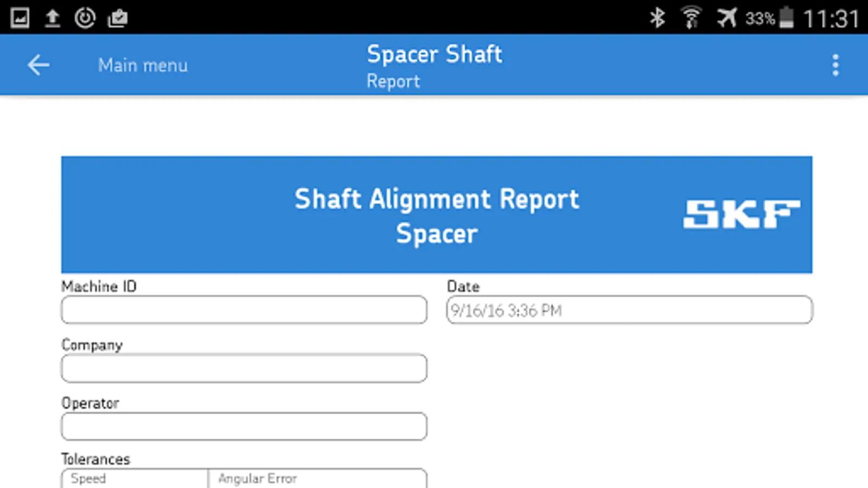
Task: Select the Angular Error column header
Action: click(258, 478)
